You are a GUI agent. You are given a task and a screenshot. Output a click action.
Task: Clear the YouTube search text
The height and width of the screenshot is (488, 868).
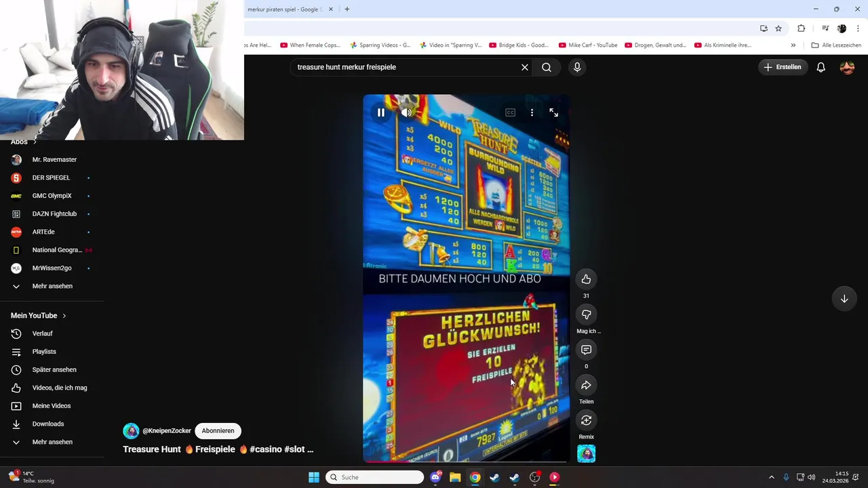524,67
